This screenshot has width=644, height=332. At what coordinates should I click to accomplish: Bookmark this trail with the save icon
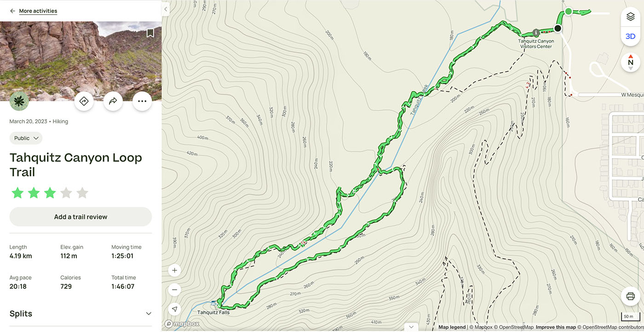(150, 34)
